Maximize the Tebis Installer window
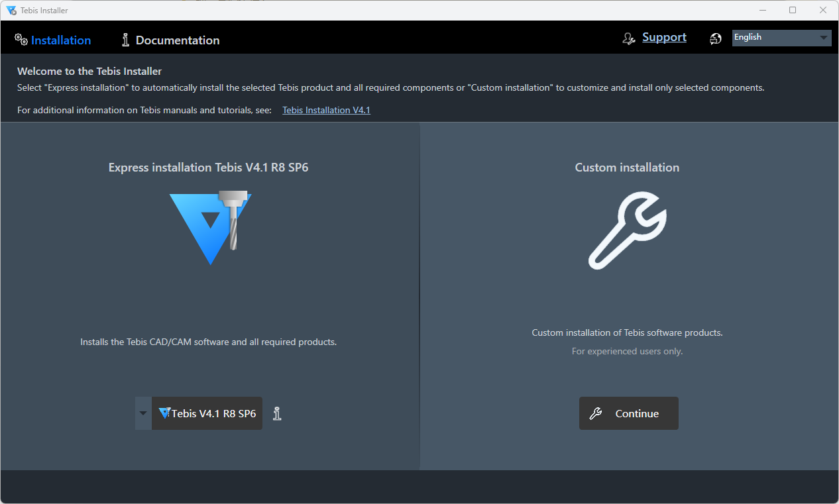This screenshot has width=839, height=504. [x=793, y=10]
